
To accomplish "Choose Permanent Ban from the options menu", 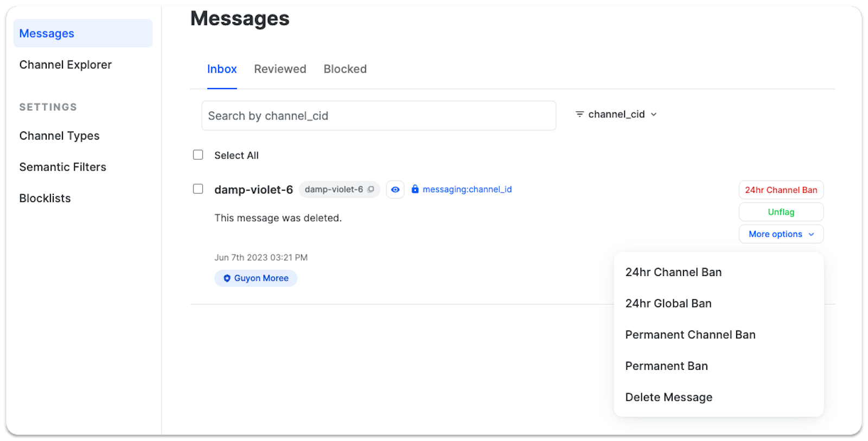I will coord(666,366).
